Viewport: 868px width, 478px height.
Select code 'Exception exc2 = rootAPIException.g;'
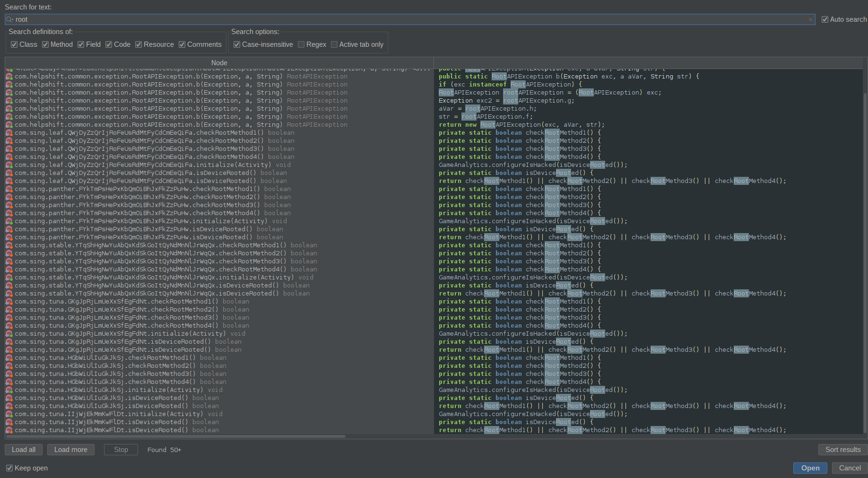[x=506, y=101]
